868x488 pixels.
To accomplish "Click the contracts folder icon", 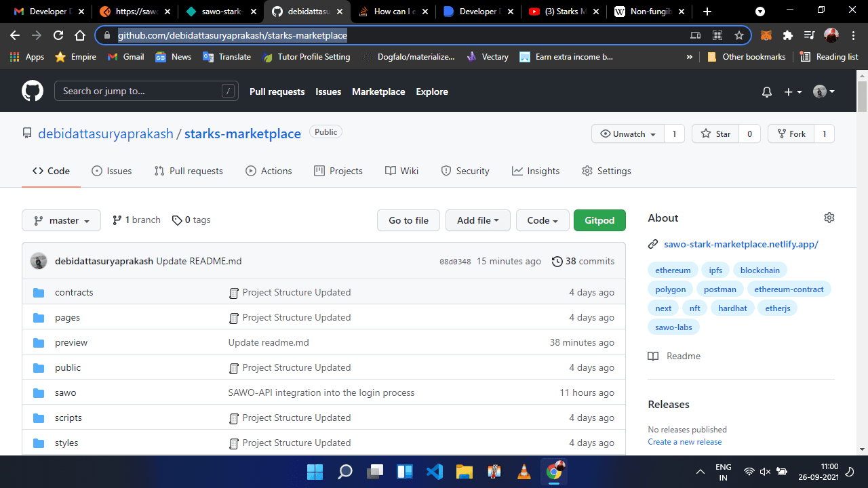I will (x=39, y=292).
